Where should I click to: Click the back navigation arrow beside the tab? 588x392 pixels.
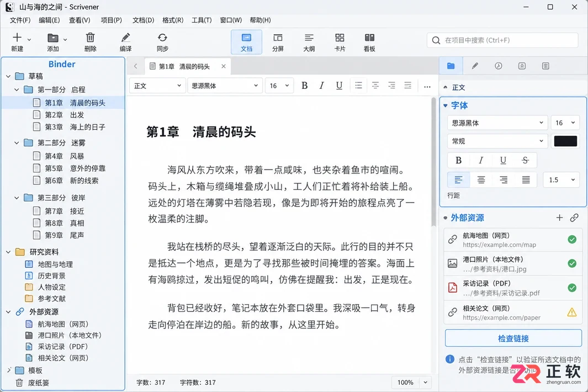[x=135, y=66]
